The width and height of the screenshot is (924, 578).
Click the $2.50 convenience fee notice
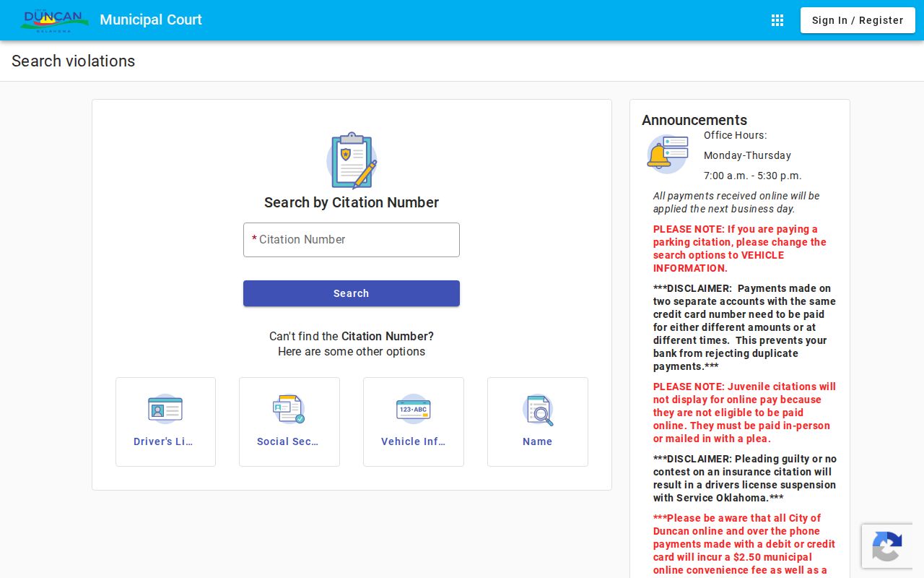click(x=744, y=545)
